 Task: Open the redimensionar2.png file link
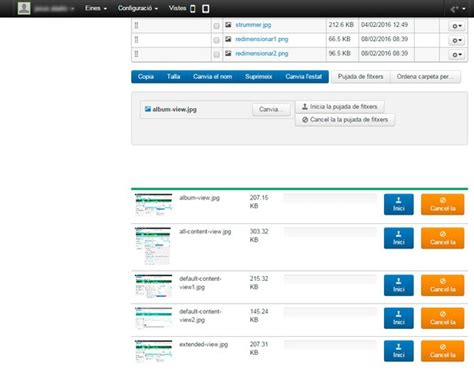[x=262, y=53]
